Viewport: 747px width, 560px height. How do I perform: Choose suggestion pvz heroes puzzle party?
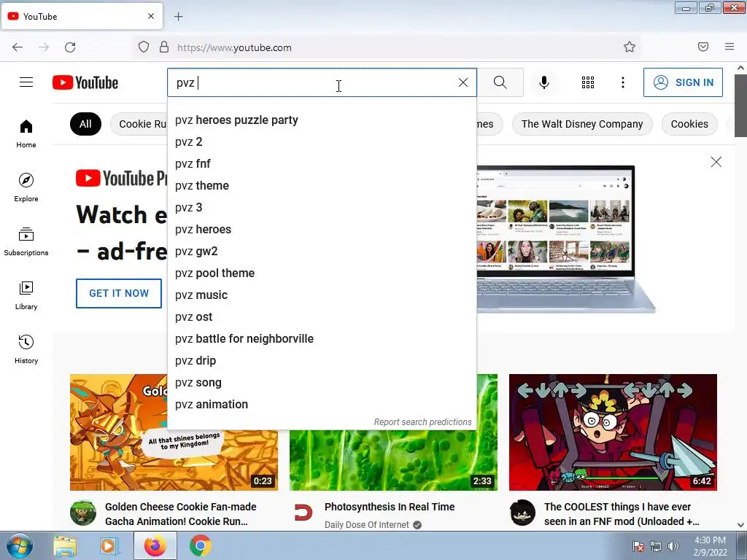(322, 120)
